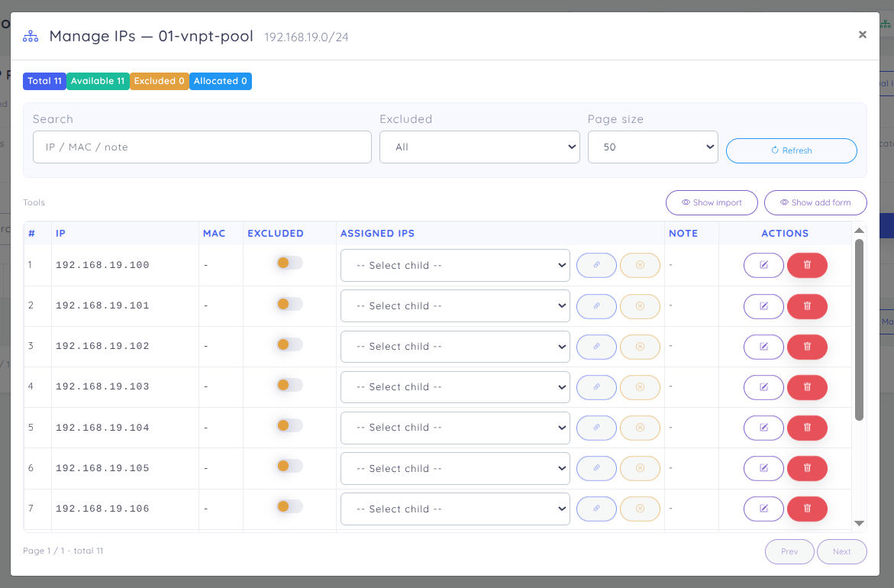The image size is (894, 588).
Task: Click Show import button
Action: pyautogui.click(x=712, y=202)
